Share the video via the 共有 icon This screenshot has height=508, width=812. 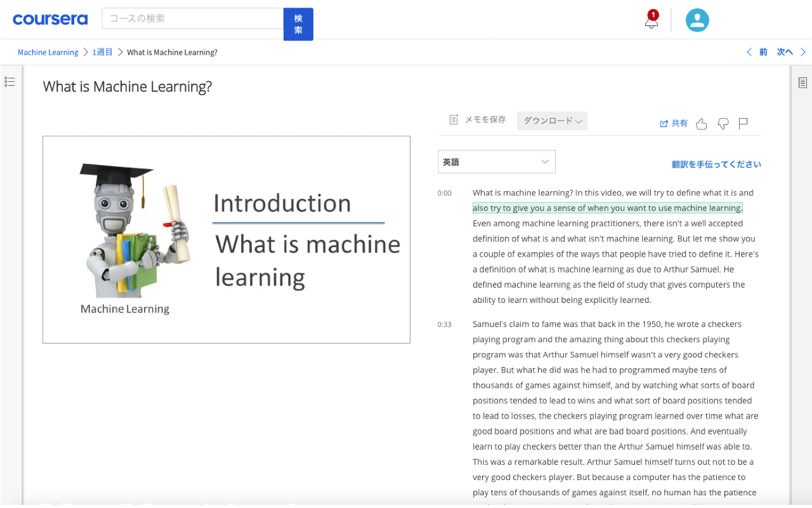[673, 123]
